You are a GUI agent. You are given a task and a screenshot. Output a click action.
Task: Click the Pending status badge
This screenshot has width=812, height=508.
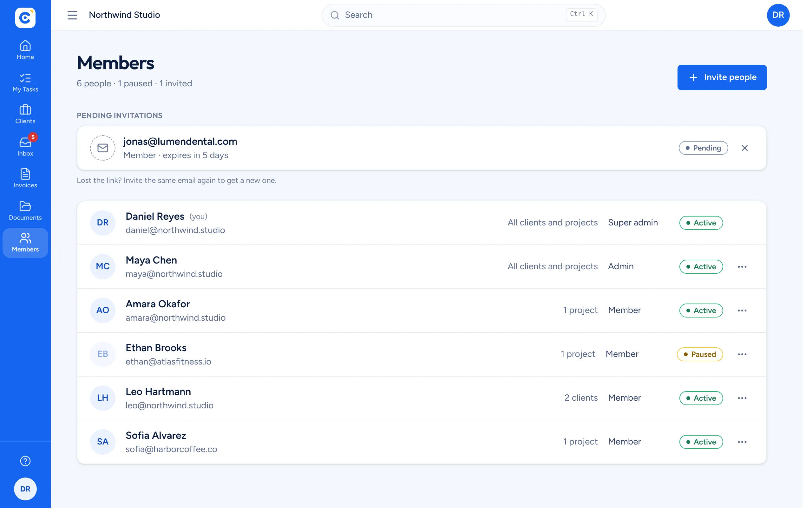tap(703, 148)
